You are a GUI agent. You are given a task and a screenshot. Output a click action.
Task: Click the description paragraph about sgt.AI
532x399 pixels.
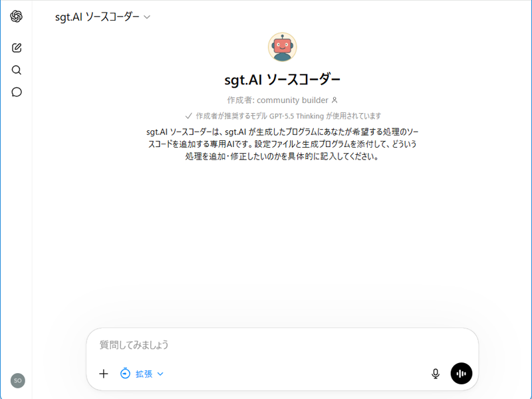click(x=282, y=144)
